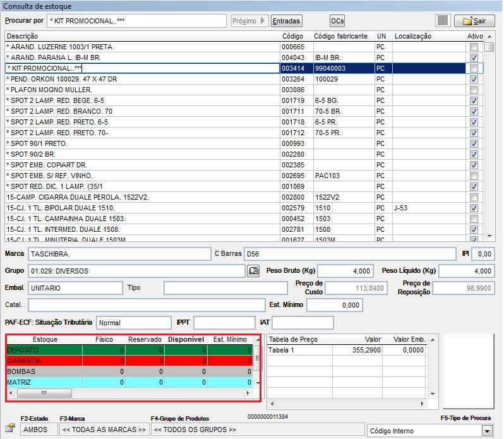Click the Código Interno combo box
Screen dimensions: 504x439
(429, 431)
